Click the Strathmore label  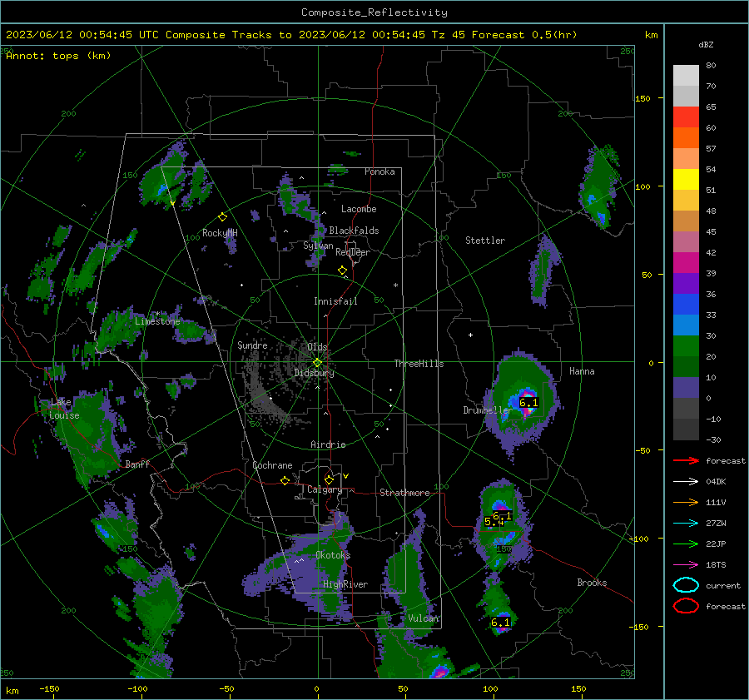click(404, 493)
